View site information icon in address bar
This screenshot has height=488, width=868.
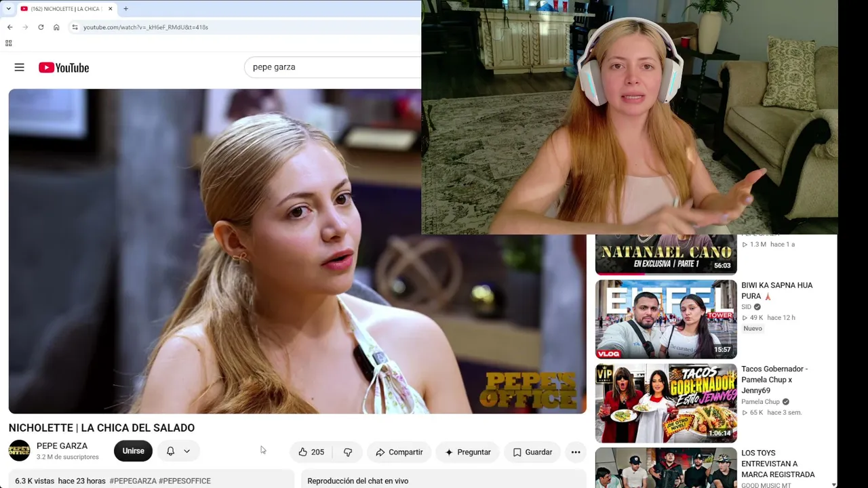pos(75,27)
